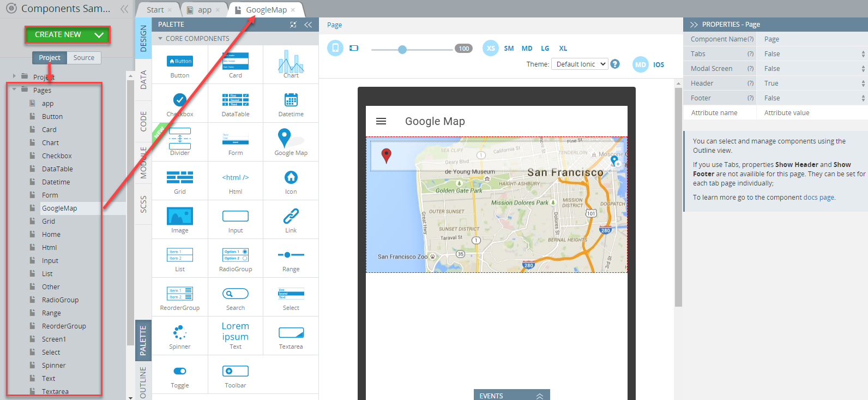The height and width of the screenshot is (400, 868).
Task: Select the XS screen size
Action: coord(491,48)
